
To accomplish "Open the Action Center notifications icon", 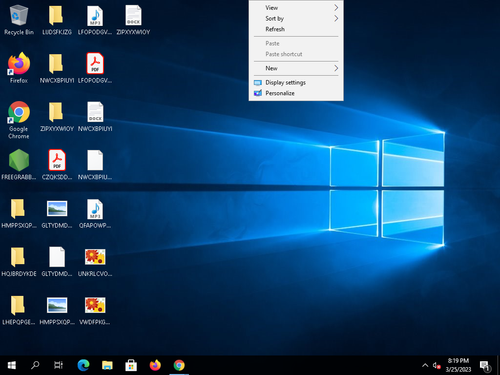I will pos(485,365).
